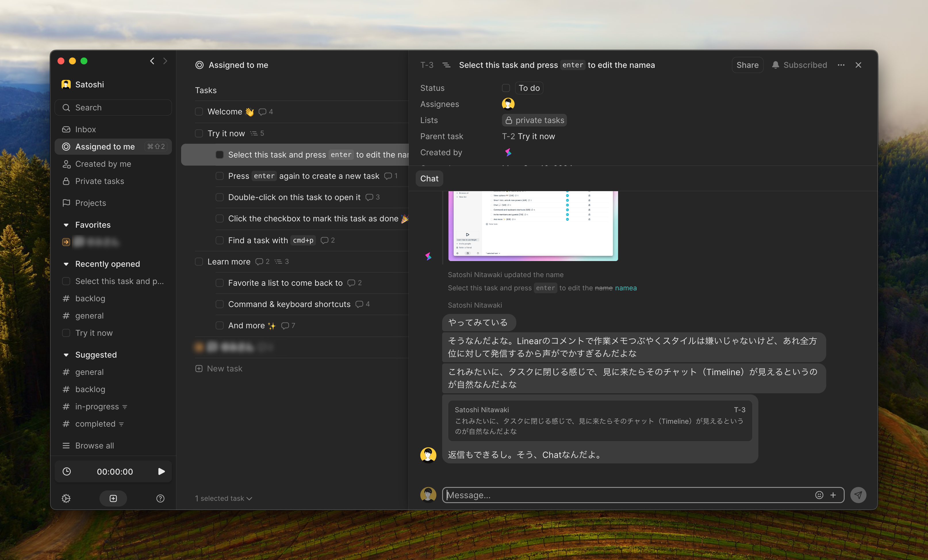Open Inbox in the sidebar
The height and width of the screenshot is (560, 928).
coord(85,130)
